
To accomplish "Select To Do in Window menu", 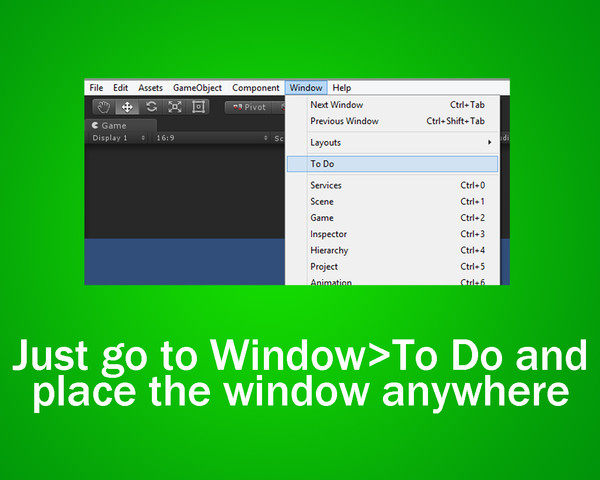I will pyautogui.click(x=393, y=164).
